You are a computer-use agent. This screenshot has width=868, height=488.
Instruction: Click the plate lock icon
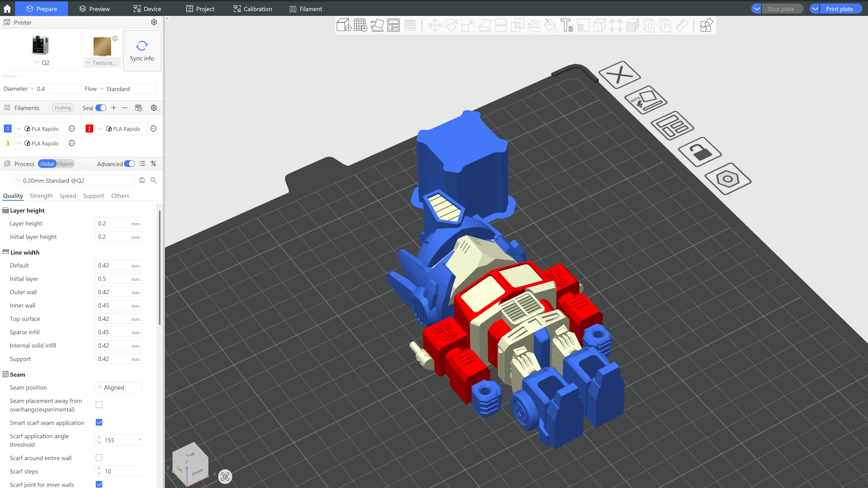point(699,152)
